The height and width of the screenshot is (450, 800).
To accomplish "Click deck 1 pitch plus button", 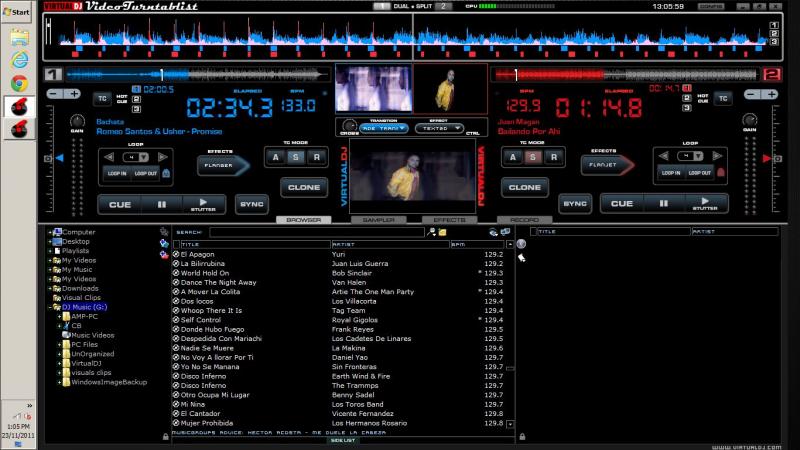I will click(72, 94).
